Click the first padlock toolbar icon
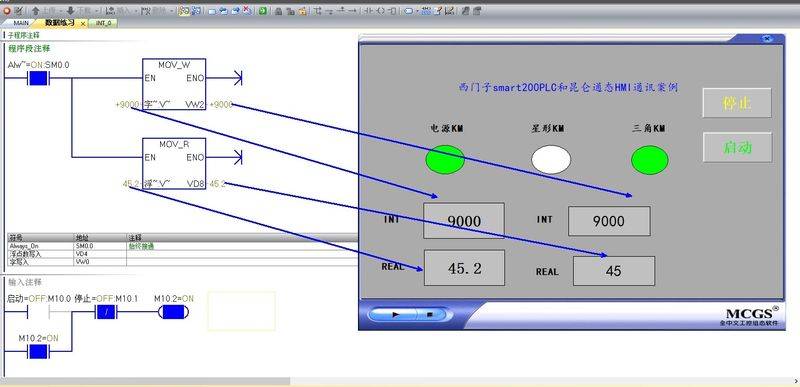 click(x=278, y=10)
